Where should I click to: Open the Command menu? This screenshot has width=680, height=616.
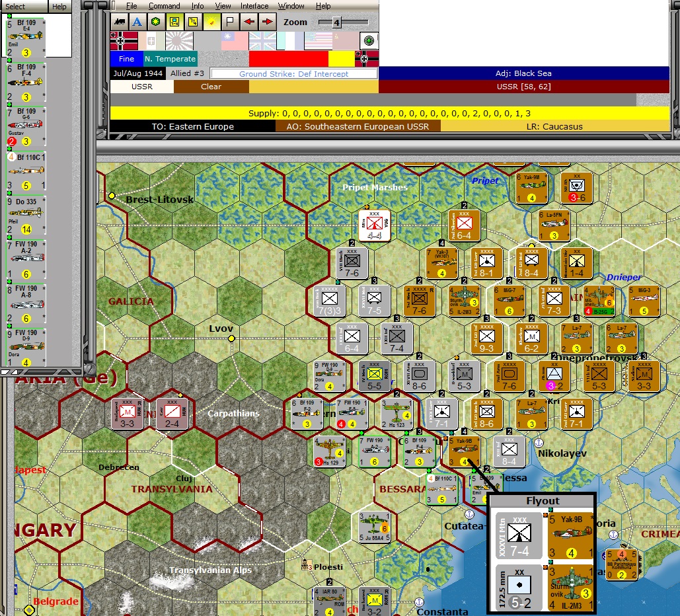click(x=165, y=6)
